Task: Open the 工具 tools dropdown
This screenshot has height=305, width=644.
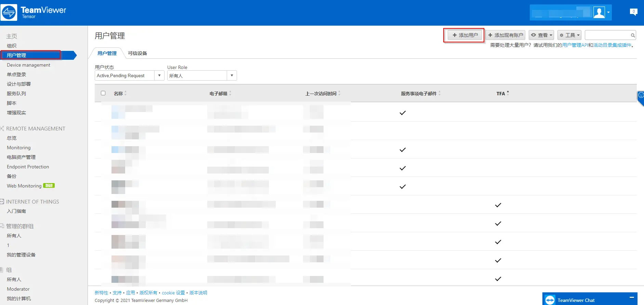Action: pos(569,35)
